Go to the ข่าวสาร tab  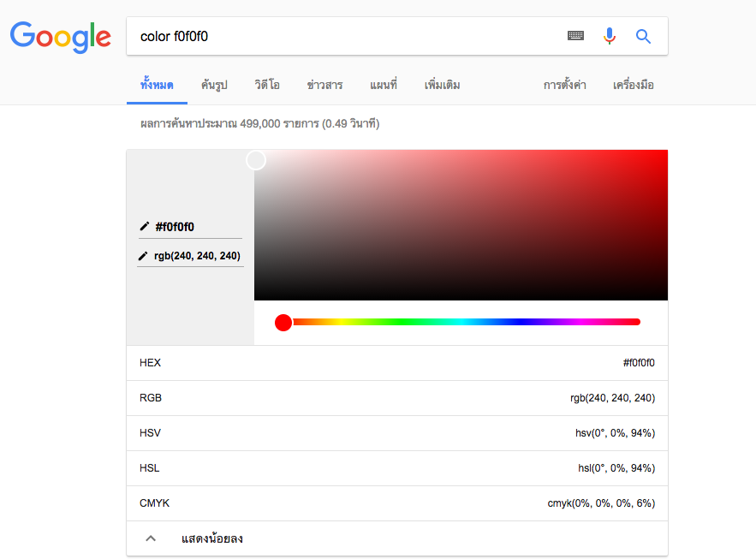tap(325, 85)
